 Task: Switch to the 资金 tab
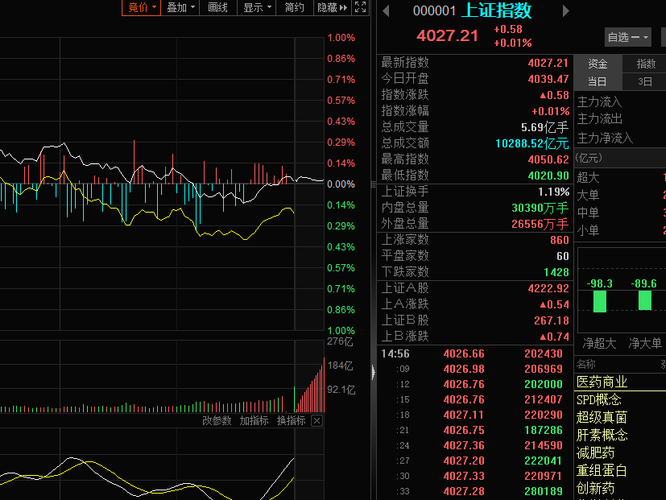(x=598, y=64)
